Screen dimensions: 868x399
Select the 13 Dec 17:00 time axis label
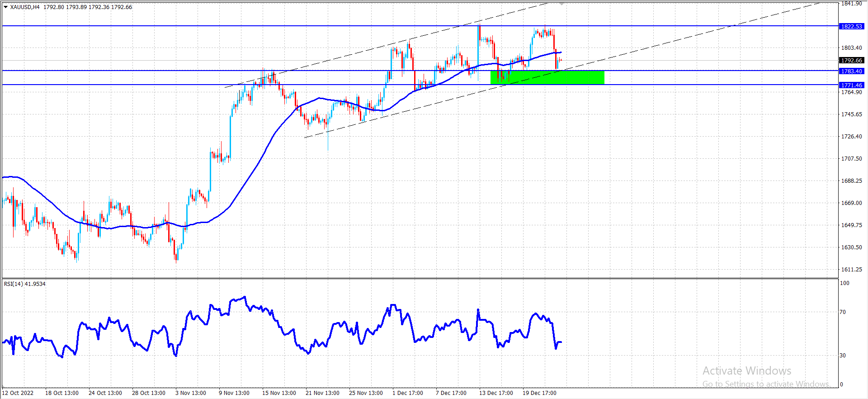click(x=496, y=393)
